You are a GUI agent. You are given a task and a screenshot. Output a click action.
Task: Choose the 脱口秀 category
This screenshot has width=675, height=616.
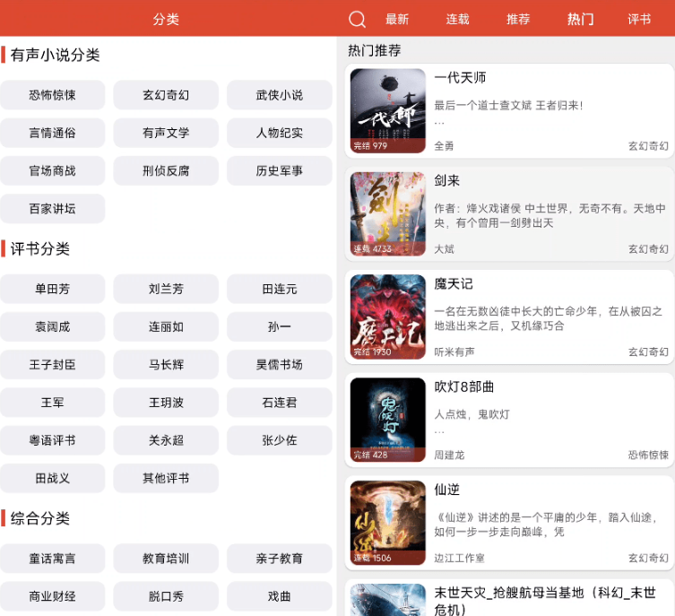(166, 596)
